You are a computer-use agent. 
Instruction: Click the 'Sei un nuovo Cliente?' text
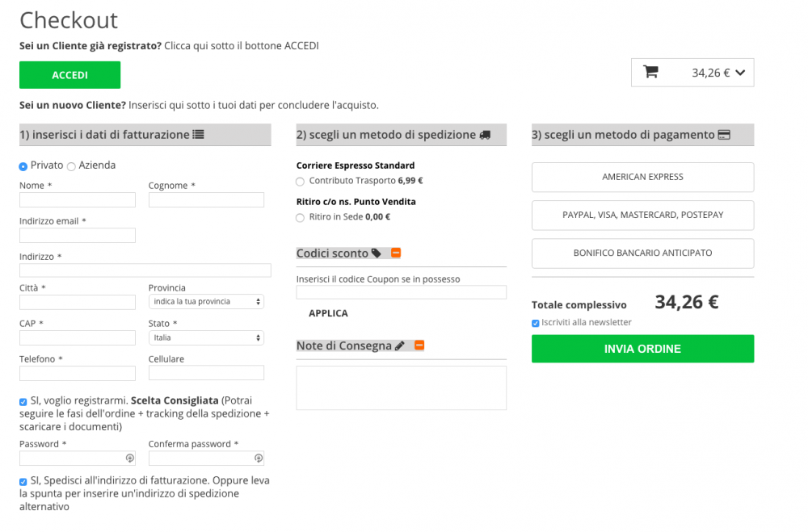[x=73, y=105]
